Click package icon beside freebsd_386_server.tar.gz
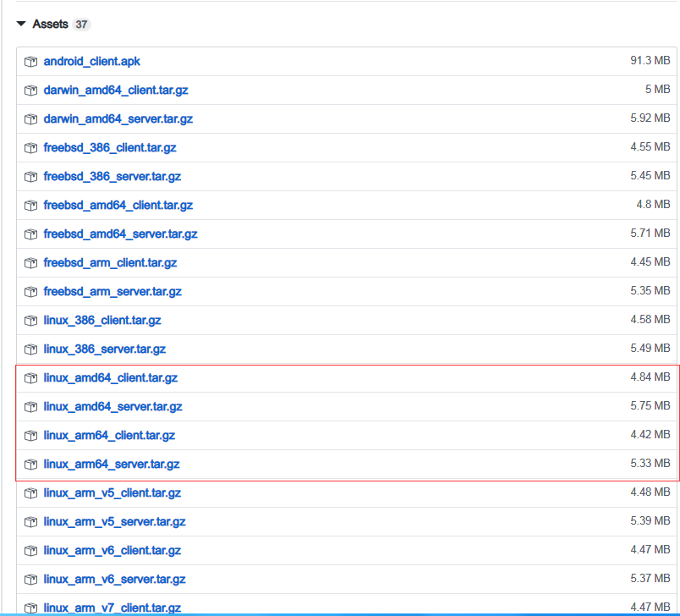The width and height of the screenshot is (680, 616). [x=30, y=177]
